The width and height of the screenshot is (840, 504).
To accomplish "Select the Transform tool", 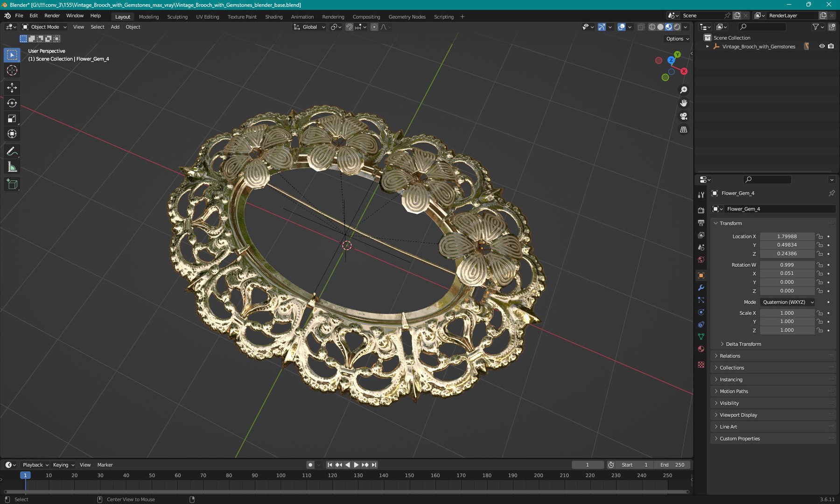I will [x=12, y=134].
